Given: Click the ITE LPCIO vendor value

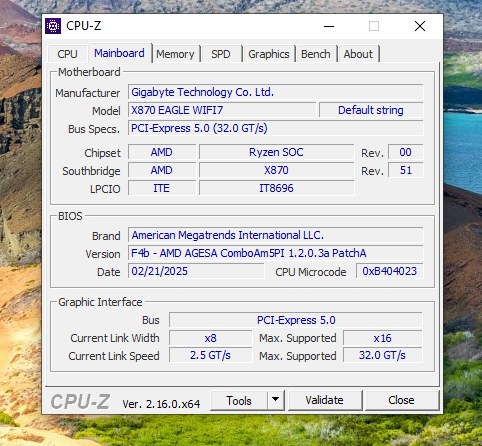Looking at the screenshot, I should (162, 188).
